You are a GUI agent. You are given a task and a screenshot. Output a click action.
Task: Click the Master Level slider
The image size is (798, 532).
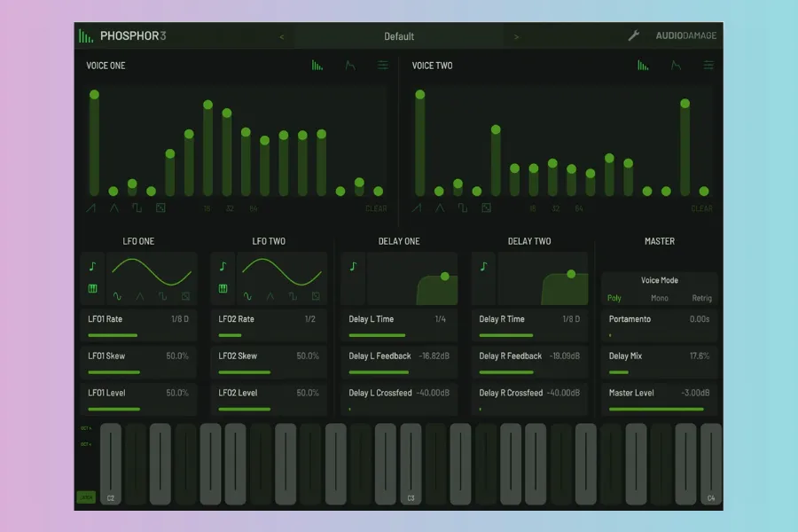659,409
